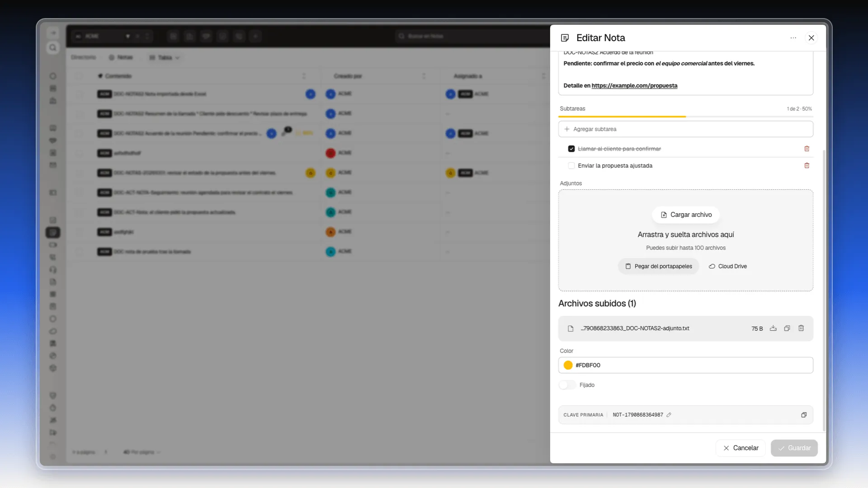Click the subtasks progress bar

(x=685, y=117)
